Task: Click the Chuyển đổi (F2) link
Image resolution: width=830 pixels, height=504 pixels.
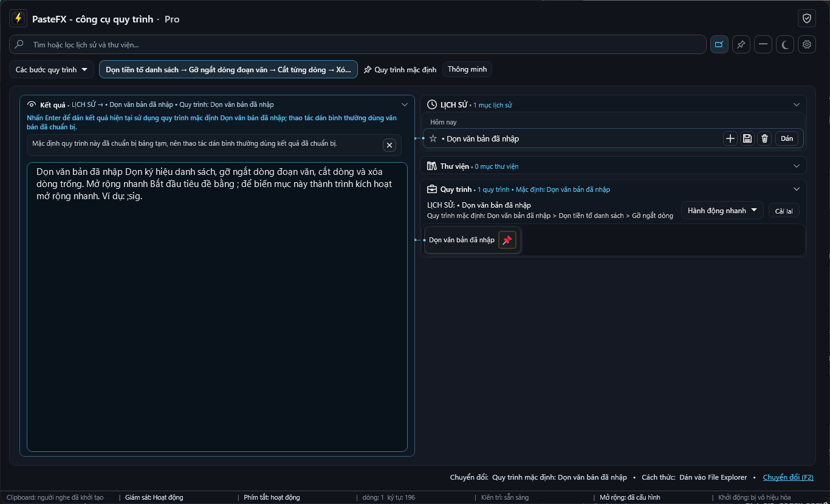Action: [788, 477]
